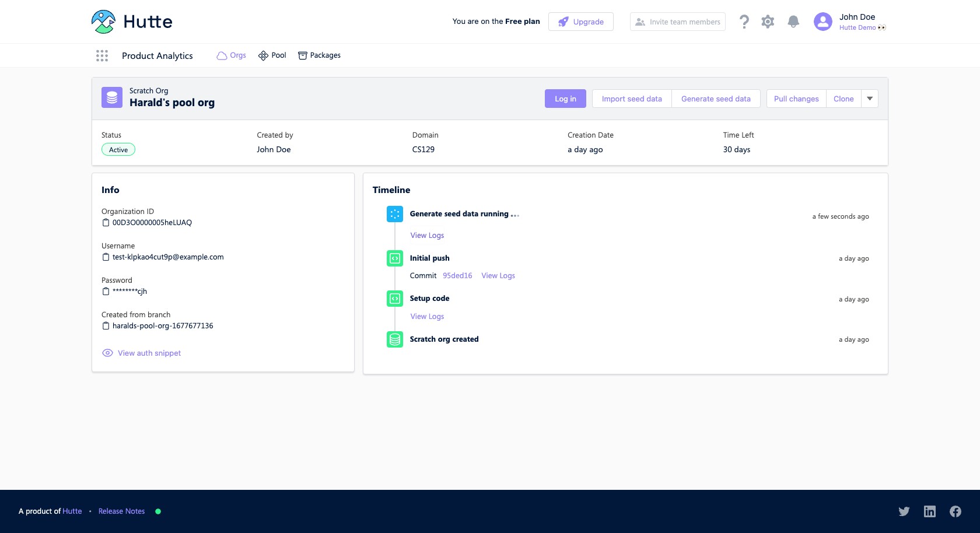Go to the Pool tab
This screenshot has width=980, height=533.
tap(272, 55)
